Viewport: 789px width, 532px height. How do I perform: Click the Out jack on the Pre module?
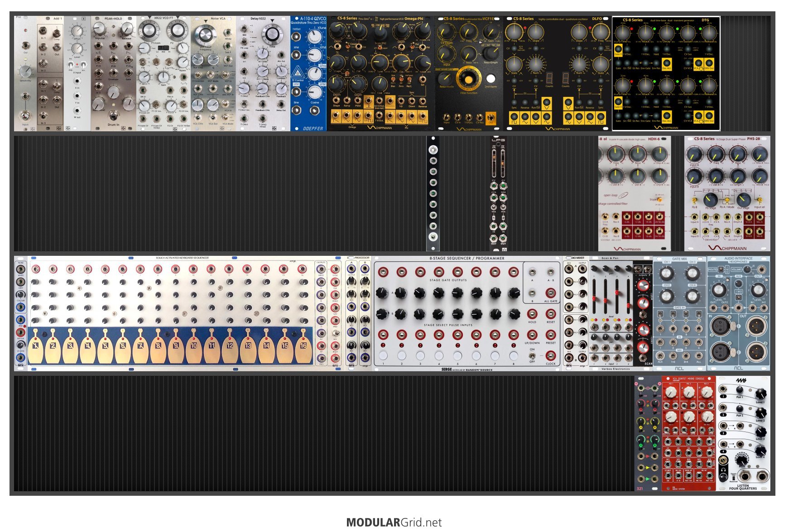pos(25,46)
